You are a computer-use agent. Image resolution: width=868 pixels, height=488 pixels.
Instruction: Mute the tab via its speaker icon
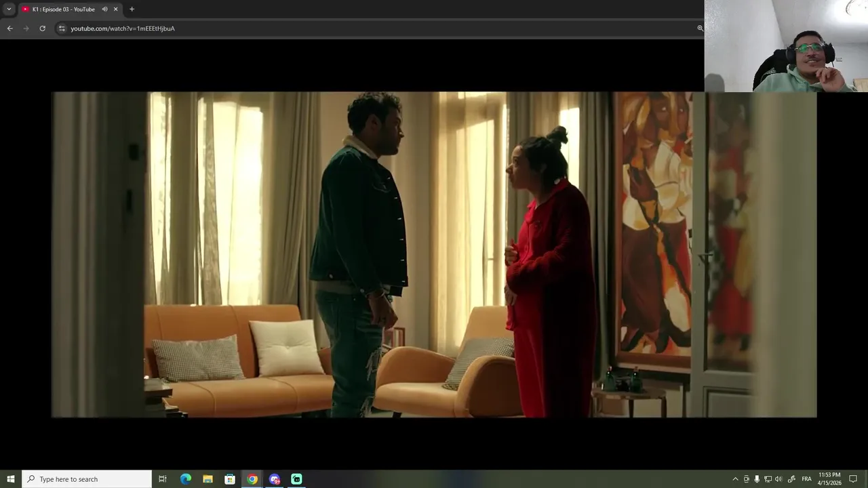tap(104, 9)
